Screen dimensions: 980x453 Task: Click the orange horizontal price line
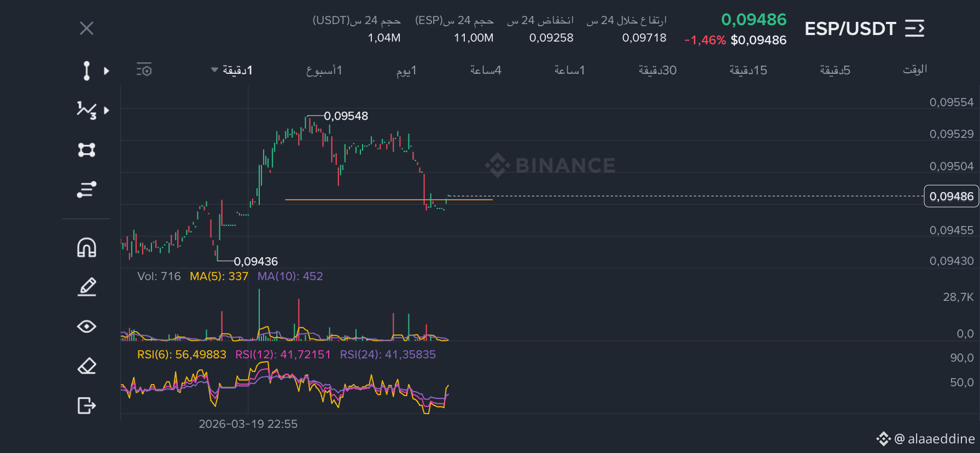(x=389, y=200)
